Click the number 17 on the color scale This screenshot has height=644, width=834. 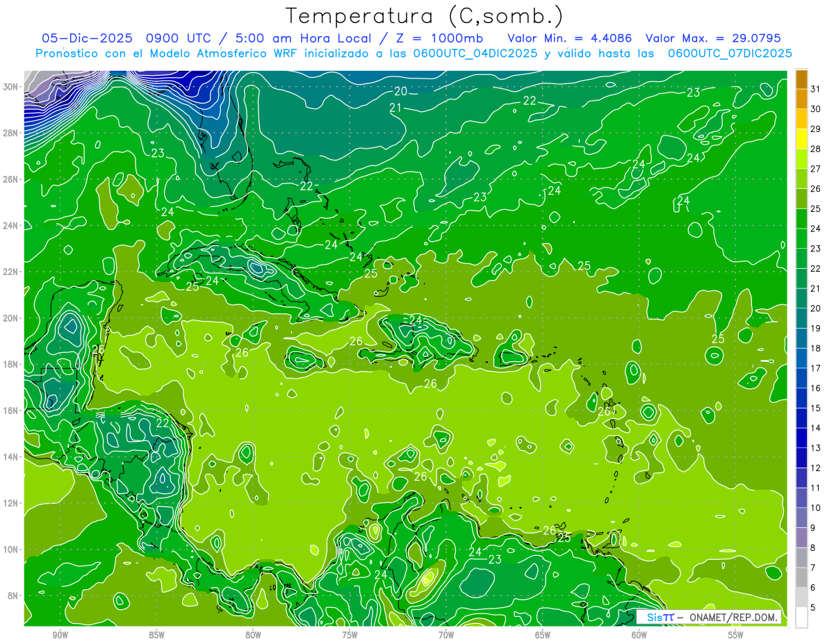tap(816, 368)
